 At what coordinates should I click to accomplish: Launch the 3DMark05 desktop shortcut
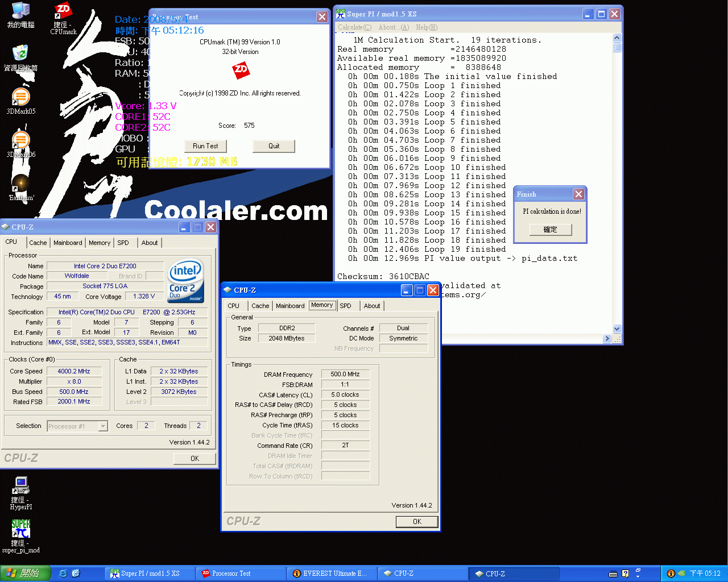click(x=20, y=101)
